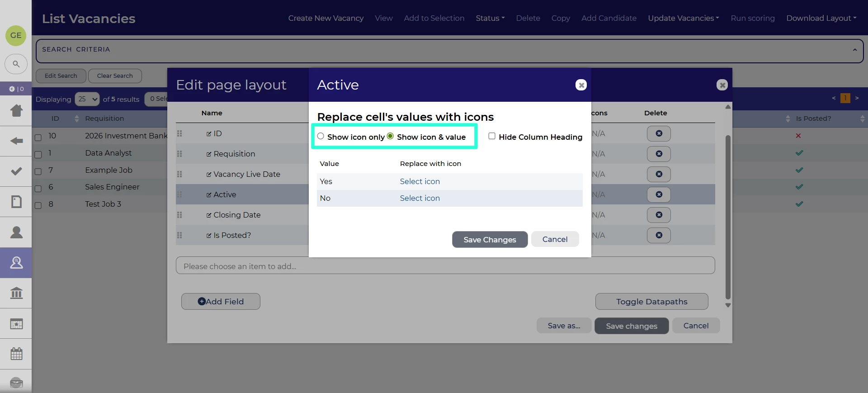
Task: Check the Sales Engineer row checkbox
Action: (x=38, y=189)
